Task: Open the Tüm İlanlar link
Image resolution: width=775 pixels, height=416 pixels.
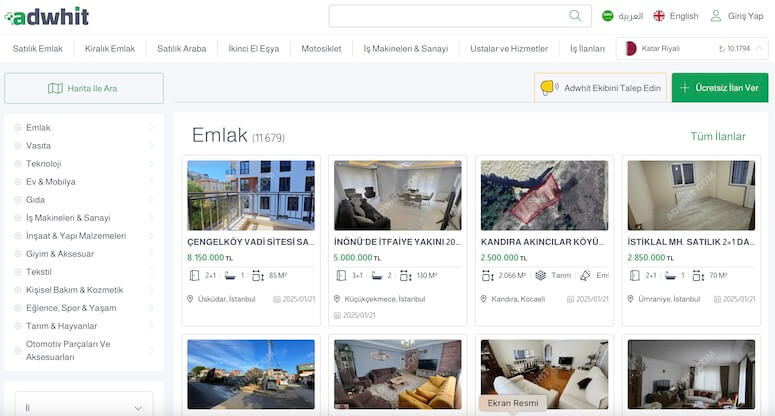Action: [x=717, y=136]
